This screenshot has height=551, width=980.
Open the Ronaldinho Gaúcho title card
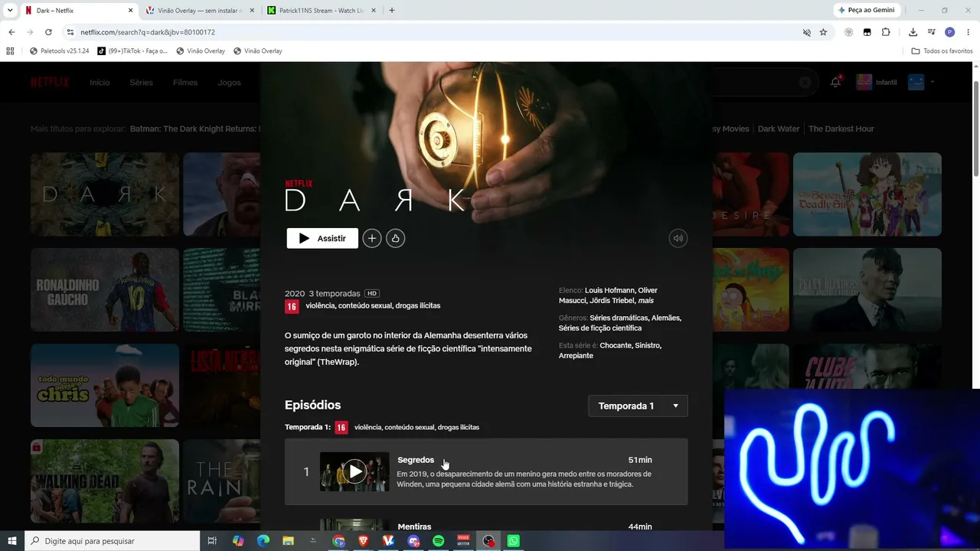(x=105, y=290)
